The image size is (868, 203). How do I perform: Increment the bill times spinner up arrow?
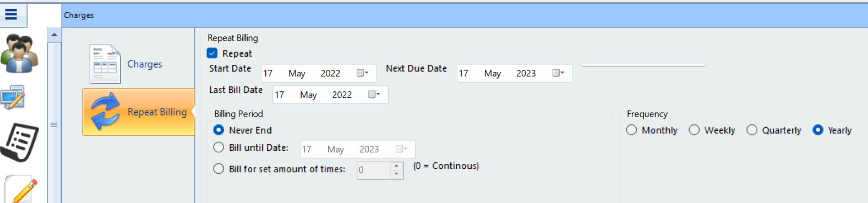(396, 166)
